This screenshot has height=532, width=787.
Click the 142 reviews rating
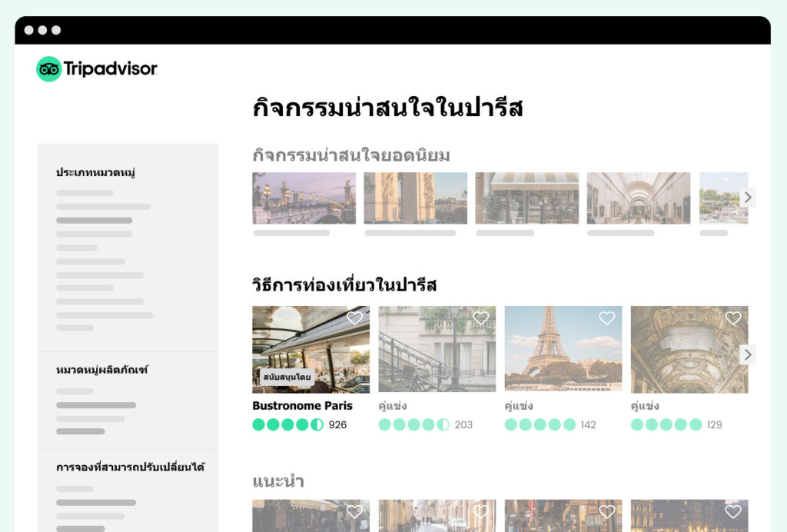[x=550, y=424]
